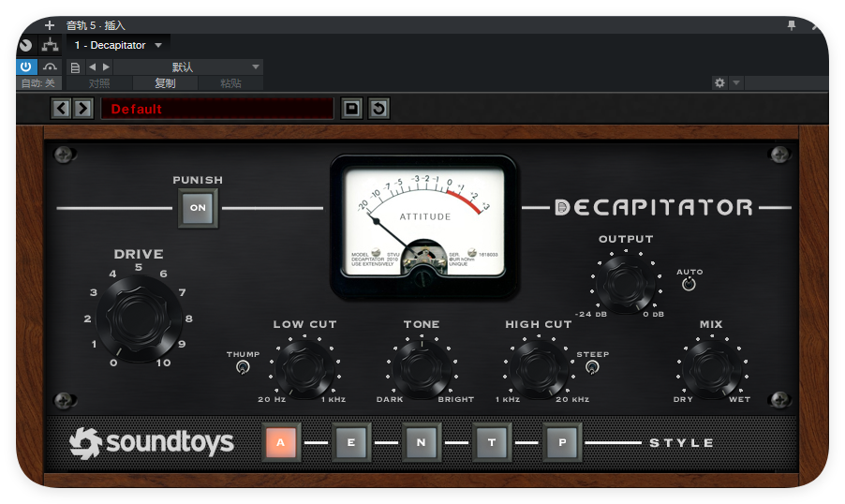This screenshot has height=504, width=845.
Task: Click the compare headphone-shaped icon
Action: click(x=50, y=67)
